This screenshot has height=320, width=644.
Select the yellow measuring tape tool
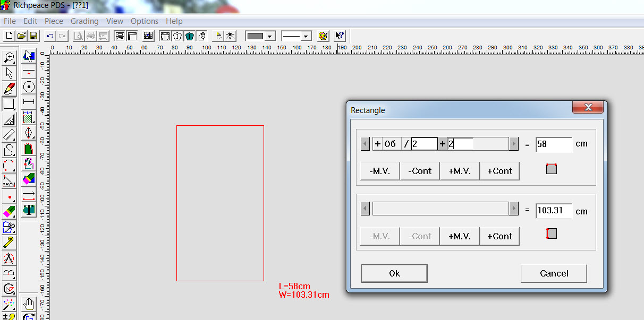click(x=9, y=243)
